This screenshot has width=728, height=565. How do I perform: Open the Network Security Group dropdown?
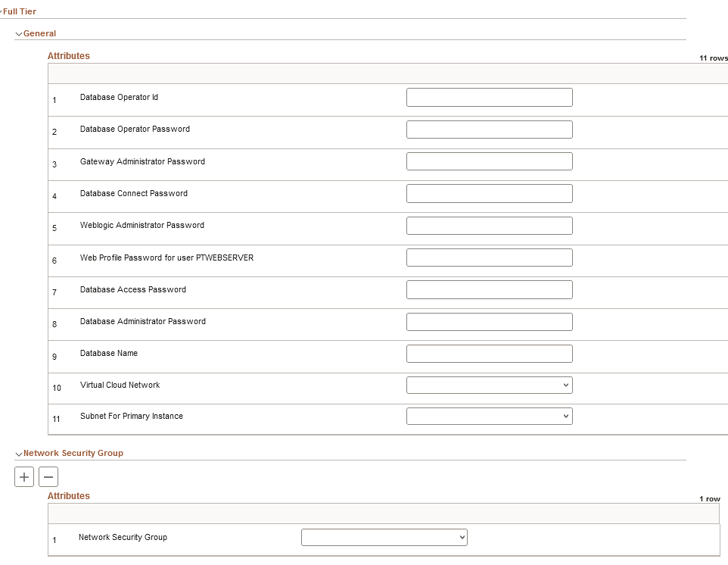tap(384, 538)
